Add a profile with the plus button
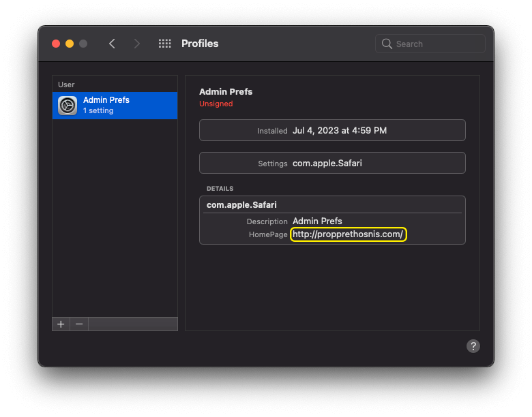The height and width of the screenshot is (417, 532). 61,324
